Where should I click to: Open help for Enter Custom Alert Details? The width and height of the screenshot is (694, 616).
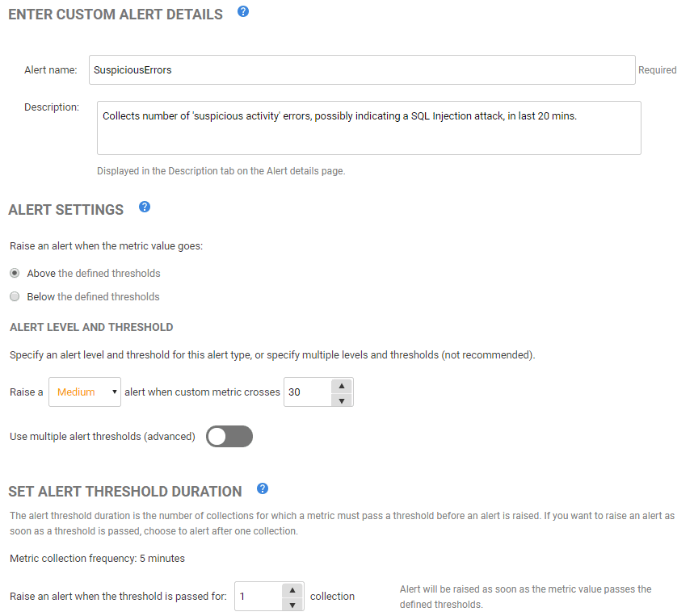[243, 12]
